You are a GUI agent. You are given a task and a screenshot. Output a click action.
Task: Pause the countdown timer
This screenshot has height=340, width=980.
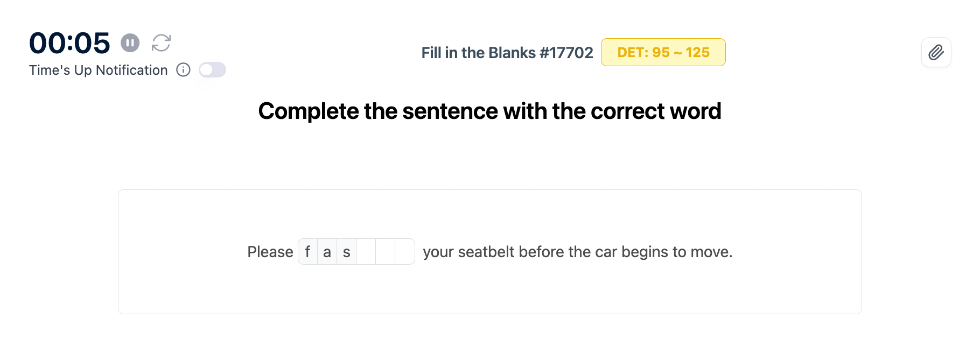click(x=130, y=43)
